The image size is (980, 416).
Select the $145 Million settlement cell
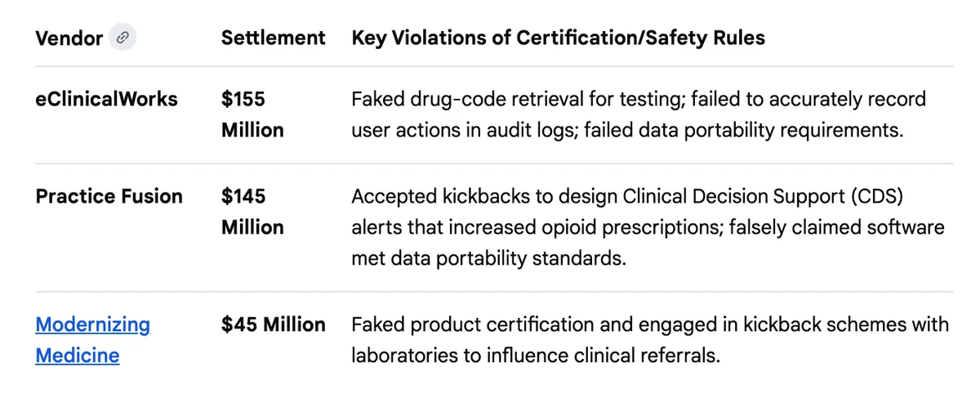pos(252,212)
